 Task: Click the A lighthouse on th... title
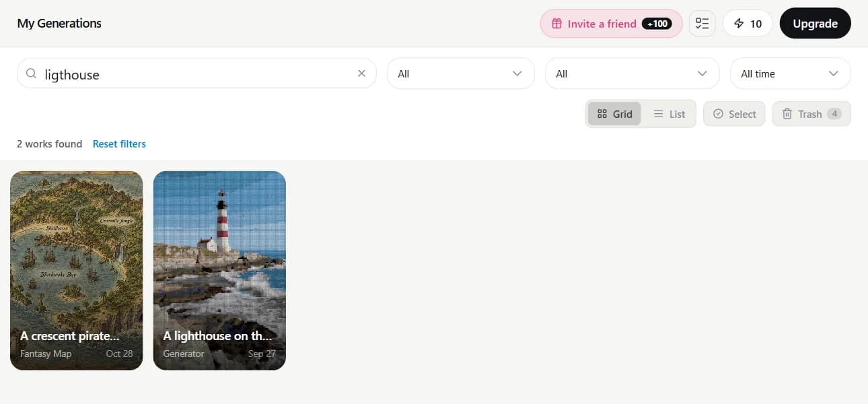(x=218, y=335)
